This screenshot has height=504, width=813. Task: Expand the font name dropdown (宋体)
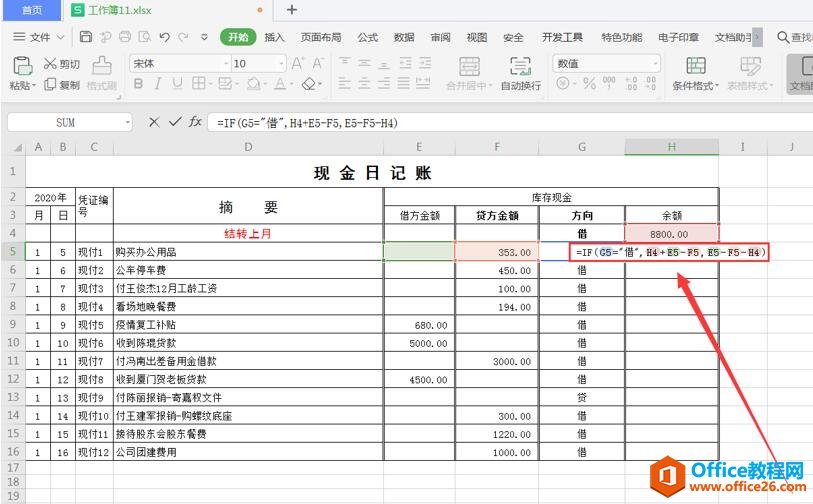(x=224, y=63)
